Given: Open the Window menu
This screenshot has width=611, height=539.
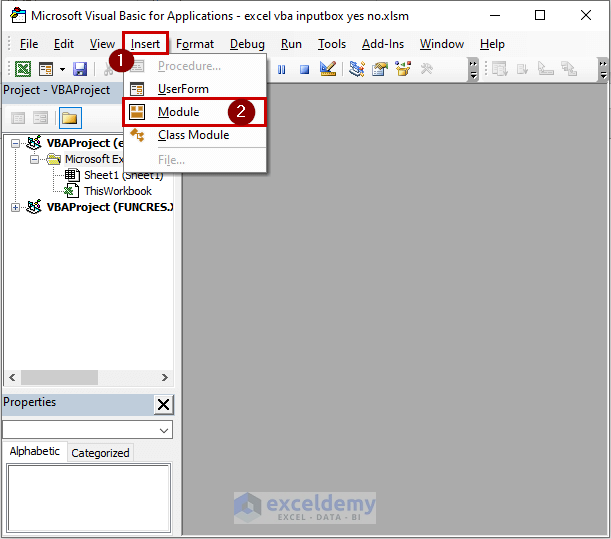Looking at the screenshot, I should click(441, 44).
